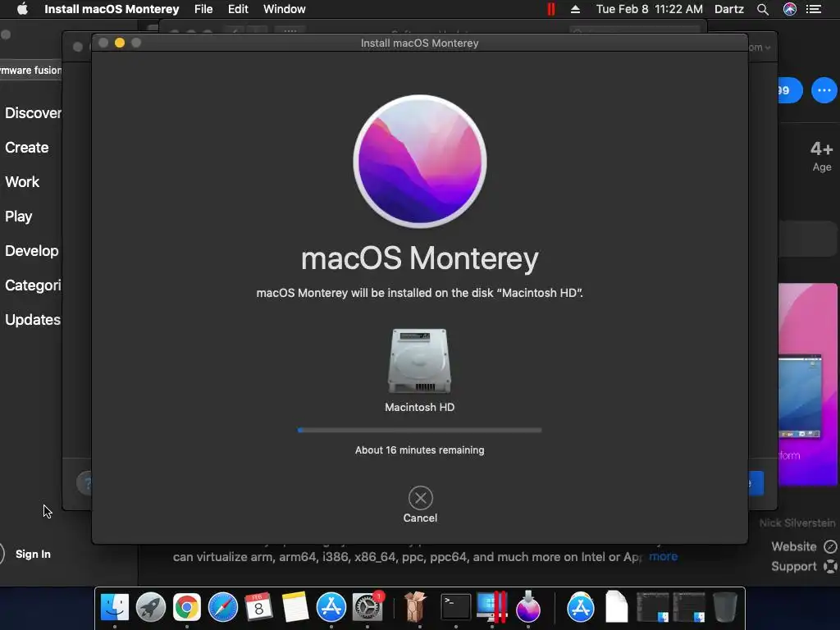Screen dimensions: 840x630
Task: Open the Edit menu
Action: pyautogui.click(x=238, y=9)
